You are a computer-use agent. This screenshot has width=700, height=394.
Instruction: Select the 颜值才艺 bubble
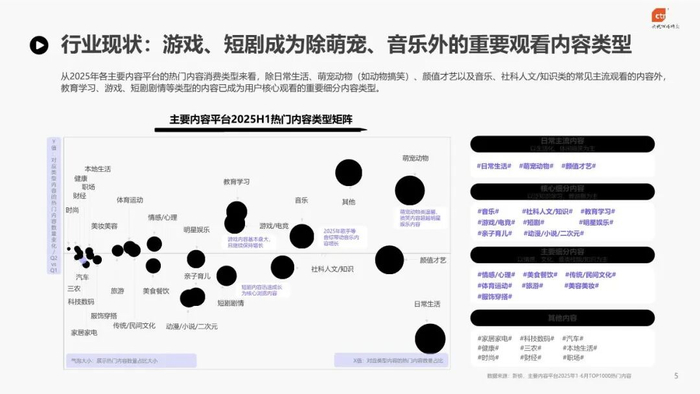(389, 260)
